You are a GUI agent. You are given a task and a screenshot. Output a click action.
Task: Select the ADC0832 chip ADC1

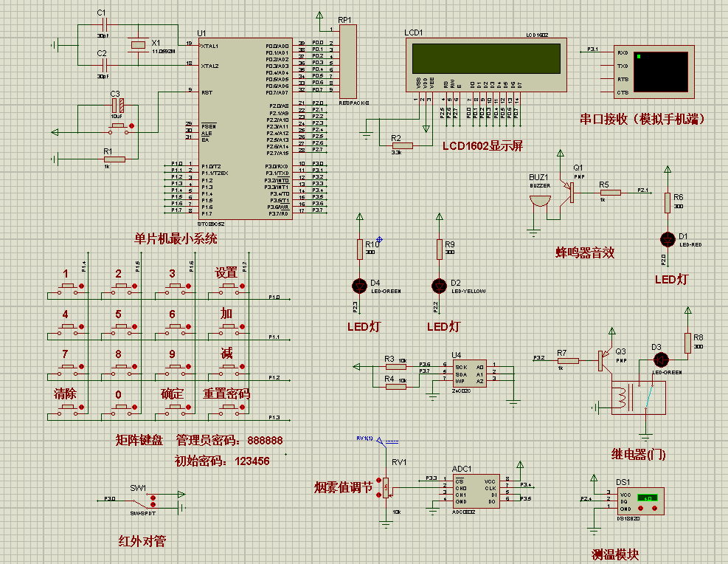coord(476,491)
